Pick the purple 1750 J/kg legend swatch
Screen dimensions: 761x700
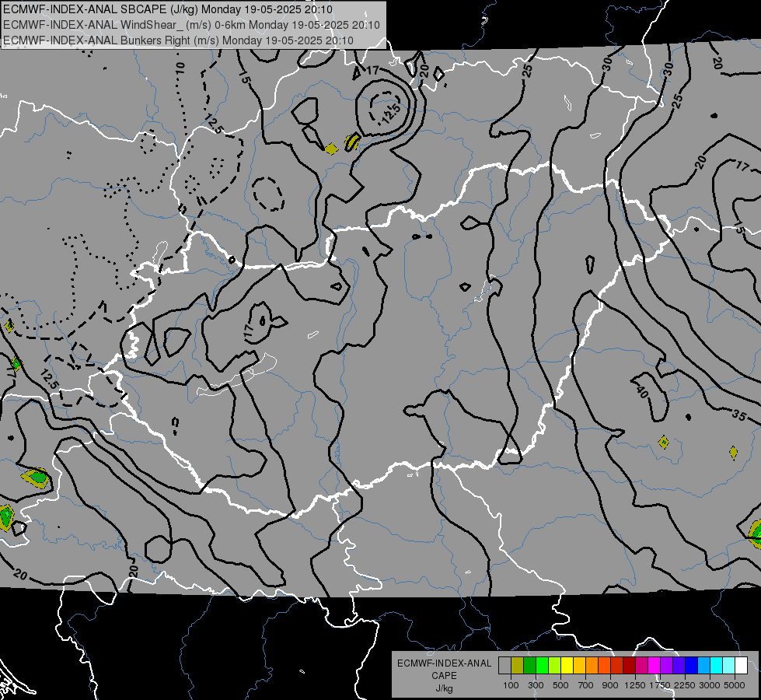click(667, 666)
